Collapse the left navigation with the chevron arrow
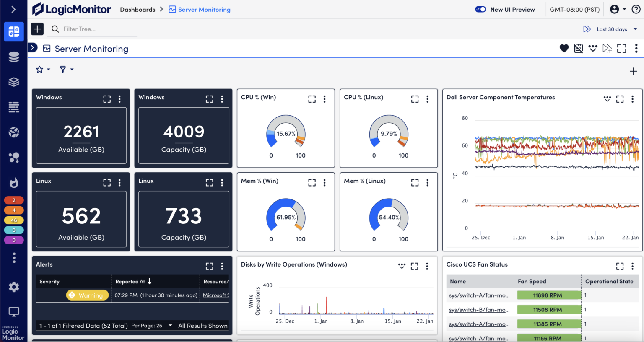Viewport: 644px width, 342px height. (x=14, y=9)
